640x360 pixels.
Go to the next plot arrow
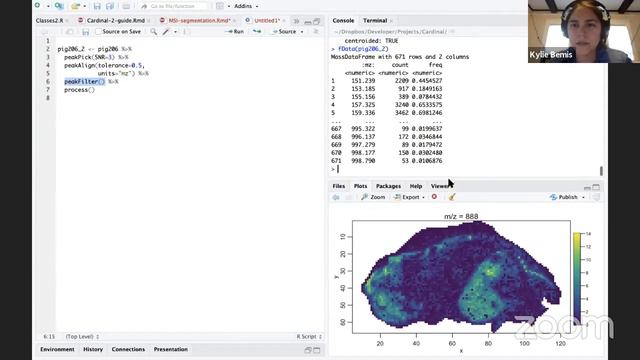click(348, 197)
